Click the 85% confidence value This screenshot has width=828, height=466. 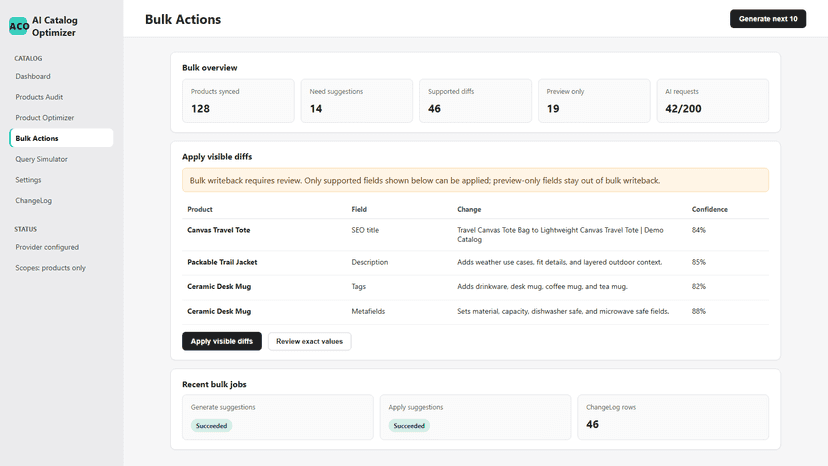point(699,262)
